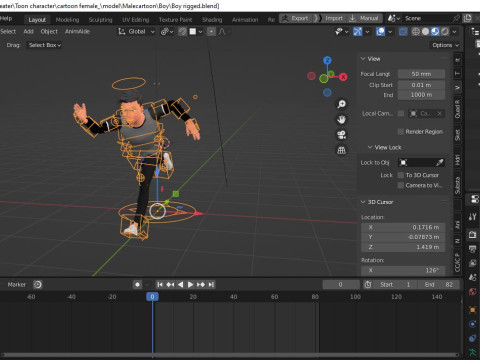Click the eyedropper in Lock to Obj field
The width and height of the screenshot is (480, 360).
[440, 162]
